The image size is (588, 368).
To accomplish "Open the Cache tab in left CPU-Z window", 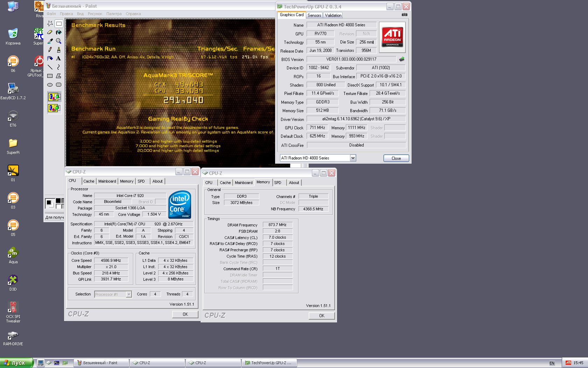I will [x=89, y=181].
